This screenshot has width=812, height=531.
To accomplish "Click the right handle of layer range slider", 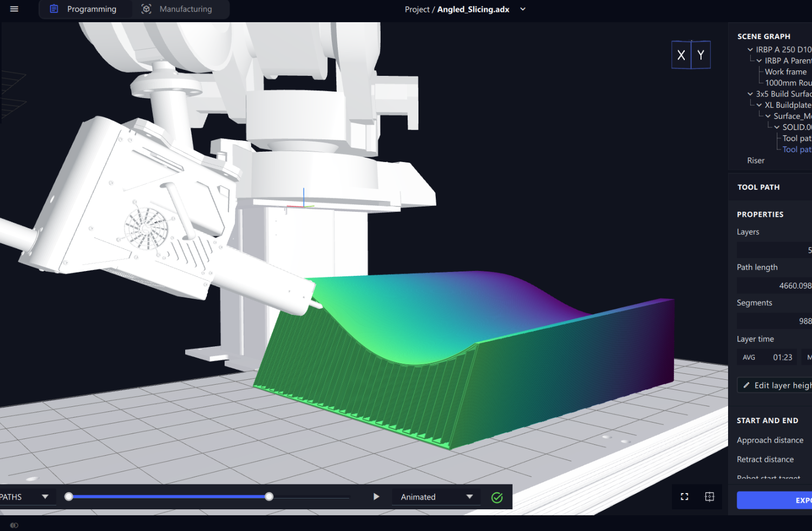I will pyautogui.click(x=269, y=497).
